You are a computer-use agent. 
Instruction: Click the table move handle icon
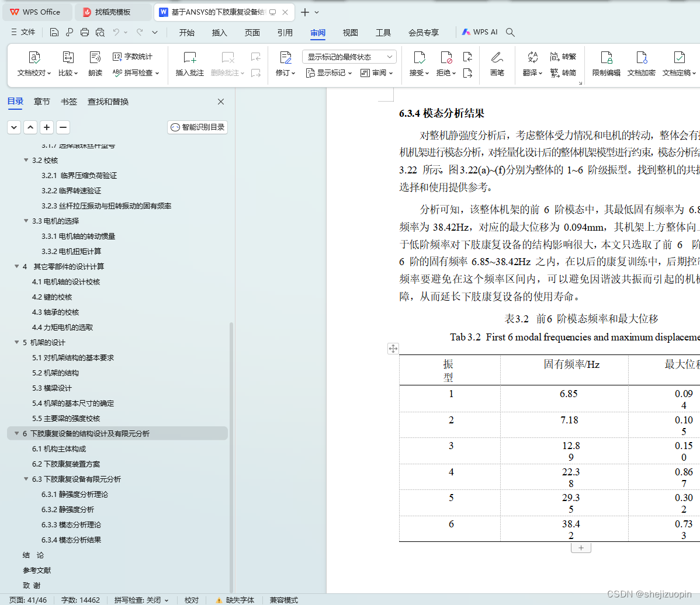tap(393, 349)
